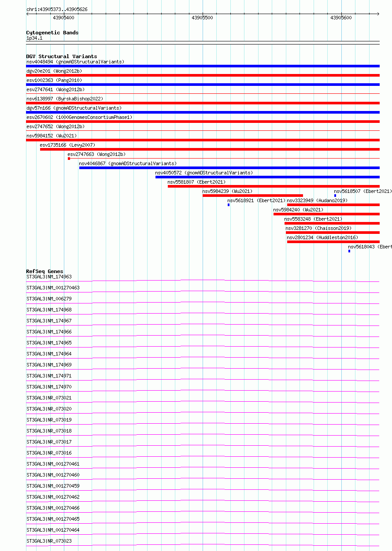392x551 pixels.
Task: Open the nsv5581807 (Ebert2021) variant
Action: pos(196,182)
